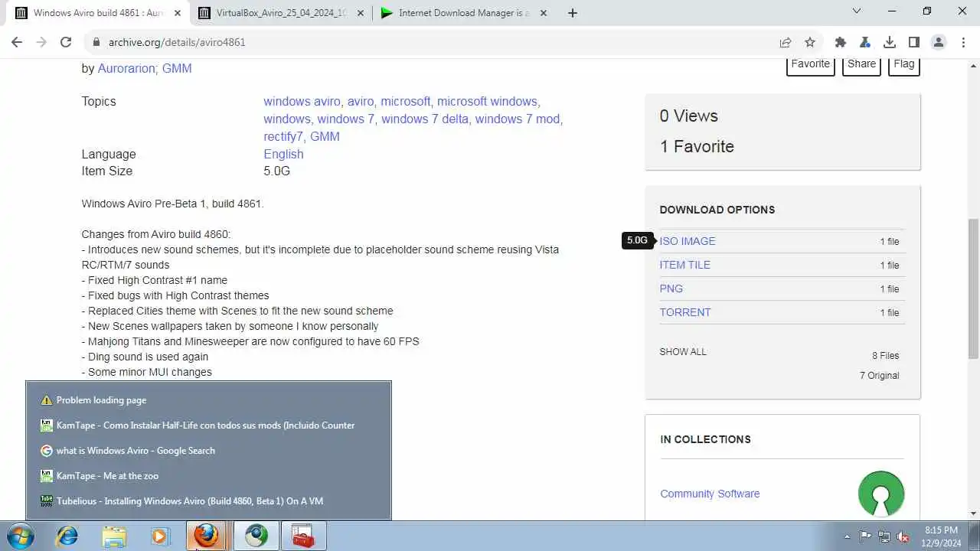Reload the archive.org page
980x551 pixels.
pyautogui.click(x=66, y=42)
